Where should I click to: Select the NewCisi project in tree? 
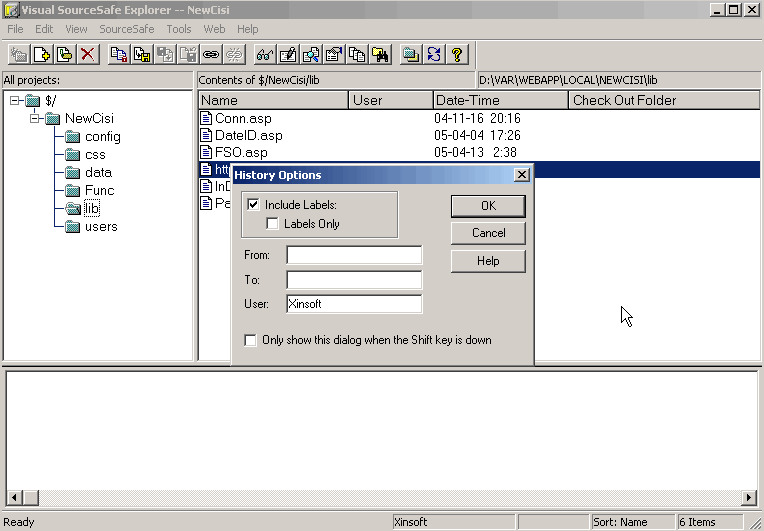click(x=89, y=118)
